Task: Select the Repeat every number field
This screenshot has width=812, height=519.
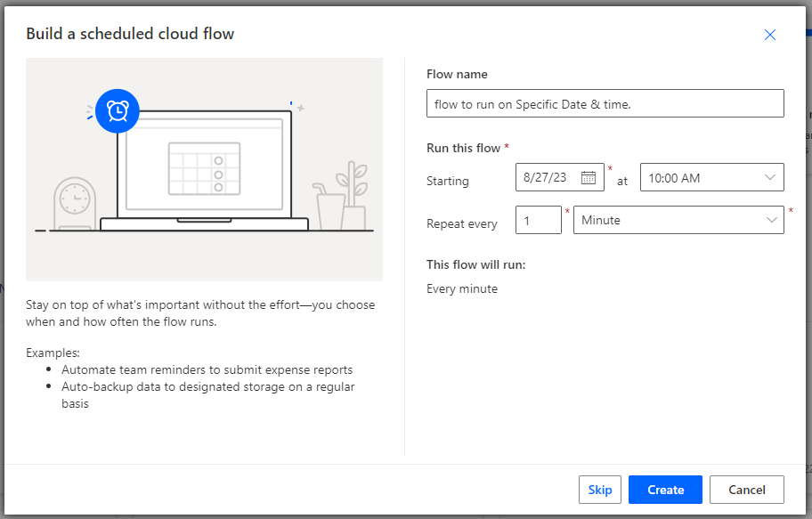Action: pyautogui.click(x=538, y=220)
